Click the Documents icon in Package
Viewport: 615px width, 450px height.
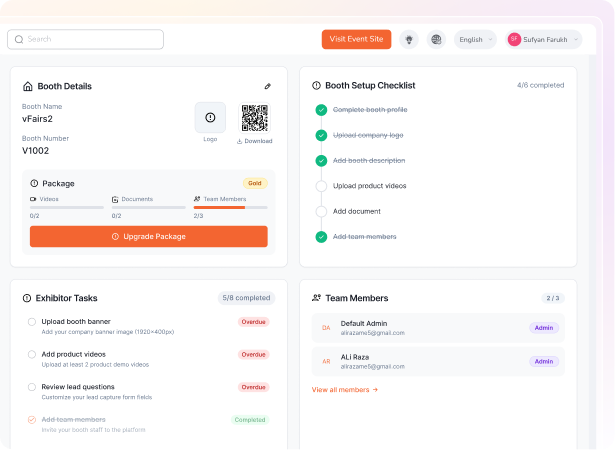click(x=115, y=199)
